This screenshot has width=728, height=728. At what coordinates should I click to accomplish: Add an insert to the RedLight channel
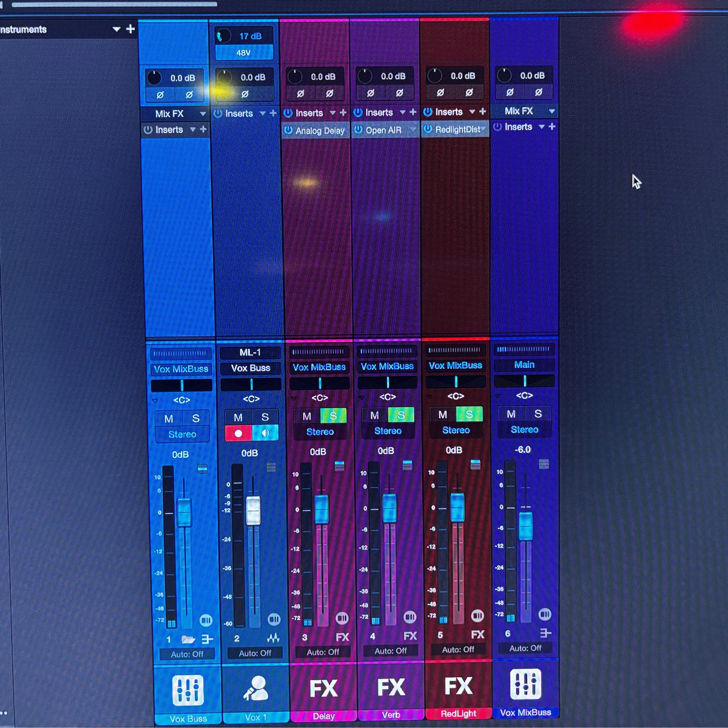pos(482,111)
